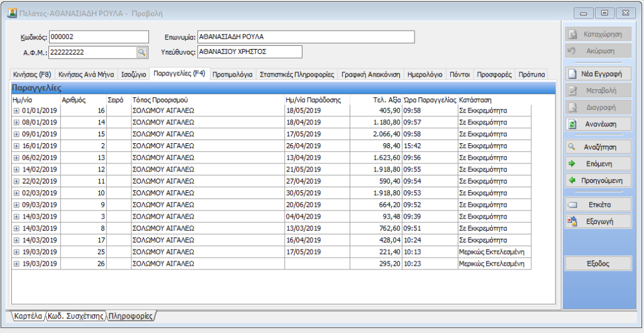Expand order row dated 16/01/2019

pyautogui.click(x=16, y=146)
